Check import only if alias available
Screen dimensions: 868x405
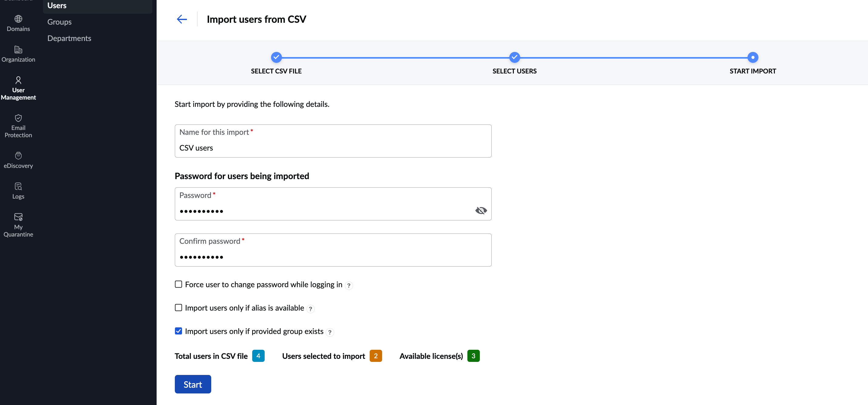[178, 308]
